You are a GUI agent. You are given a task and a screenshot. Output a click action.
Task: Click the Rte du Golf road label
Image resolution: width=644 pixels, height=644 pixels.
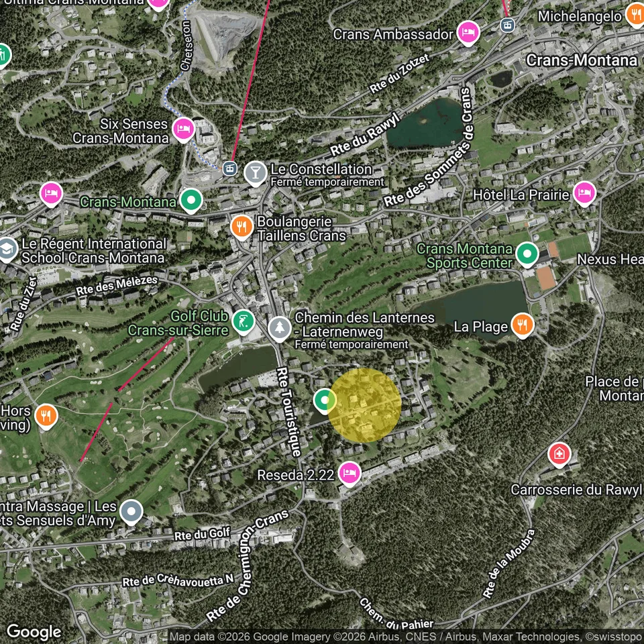pyautogui.click(x=202, y=534)
